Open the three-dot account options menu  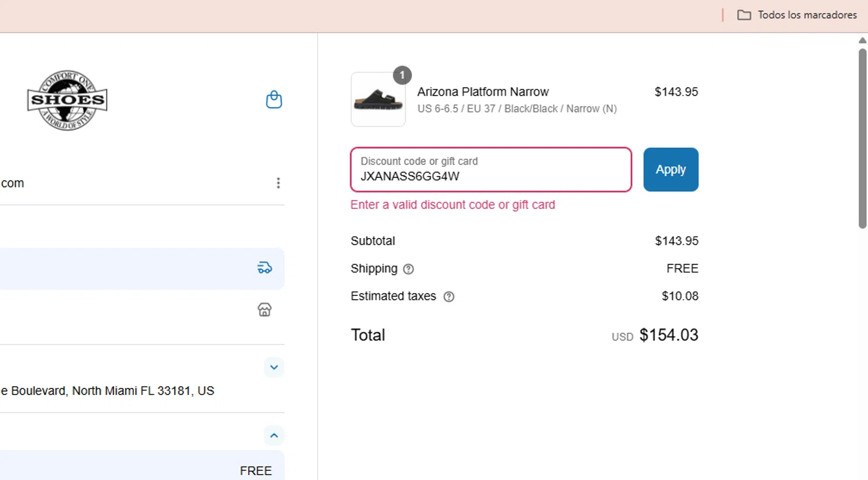pyautogui.click(x=278, y=183)
